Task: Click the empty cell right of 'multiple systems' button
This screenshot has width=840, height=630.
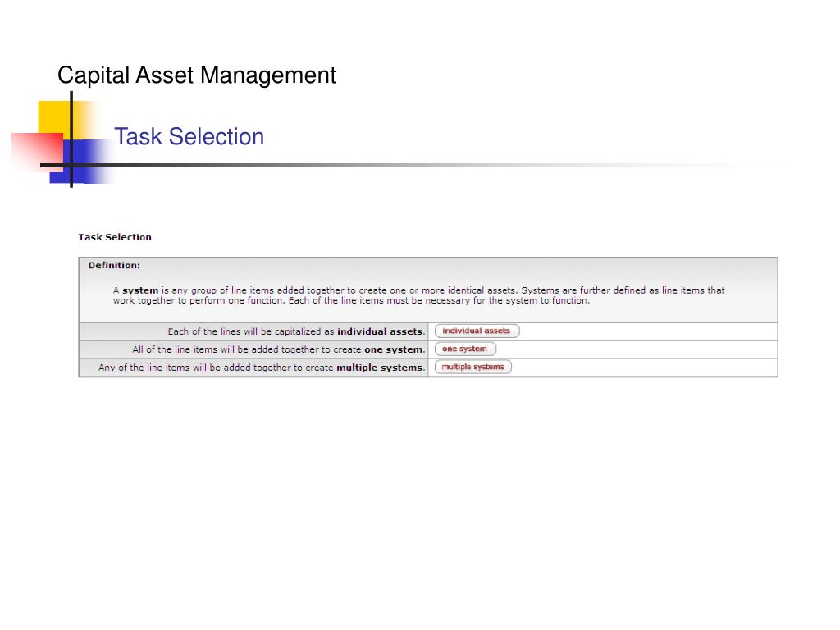Action: [645, 367]
